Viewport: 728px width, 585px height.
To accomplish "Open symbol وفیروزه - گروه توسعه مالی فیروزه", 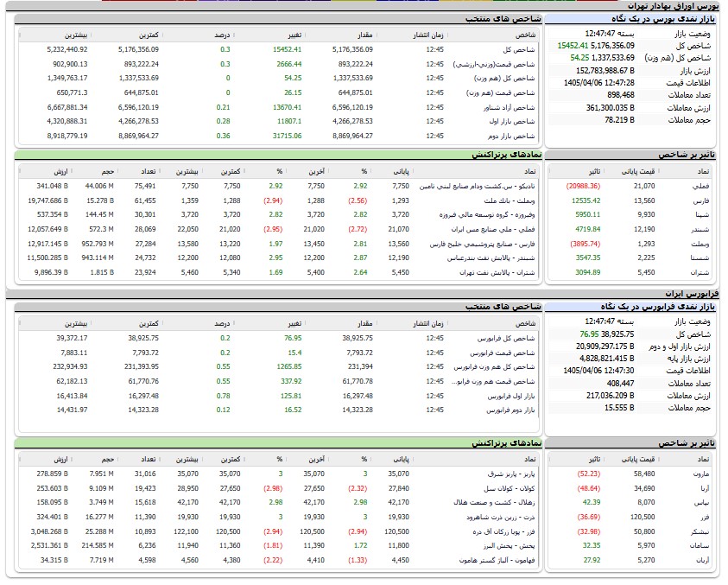I will click(487, 214).
